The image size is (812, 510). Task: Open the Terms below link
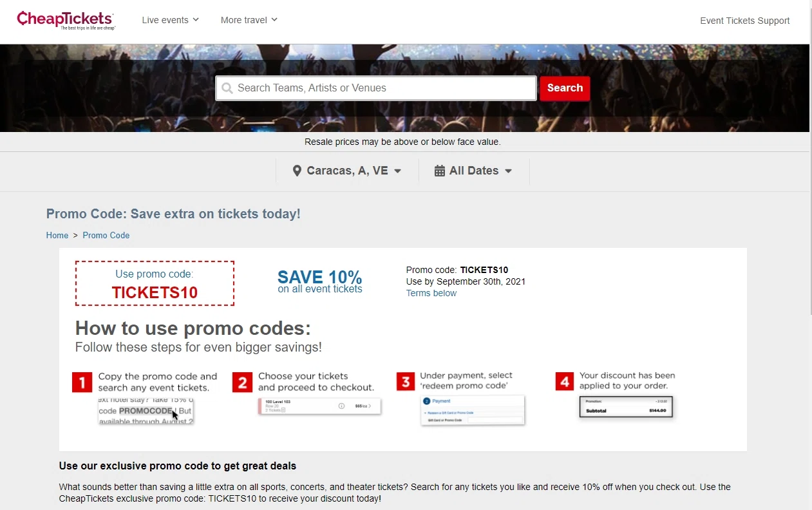(x=431, y=293)
